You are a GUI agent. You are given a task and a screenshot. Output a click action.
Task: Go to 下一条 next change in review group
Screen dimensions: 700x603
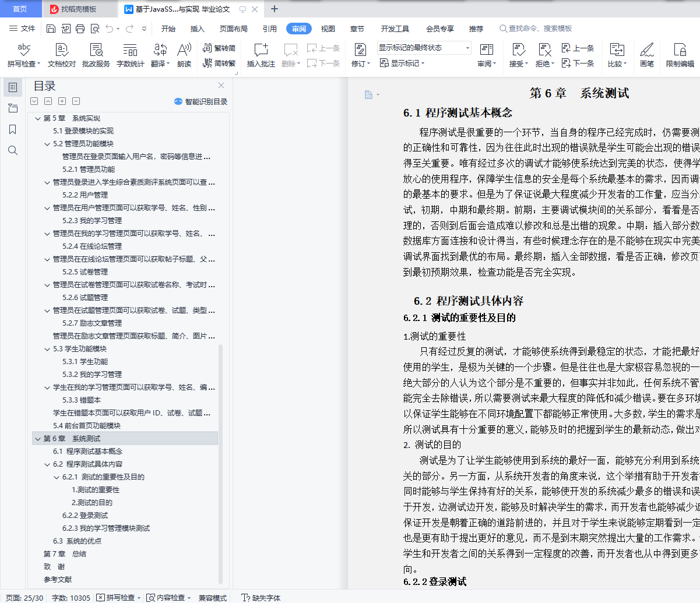tap(578, 63)
